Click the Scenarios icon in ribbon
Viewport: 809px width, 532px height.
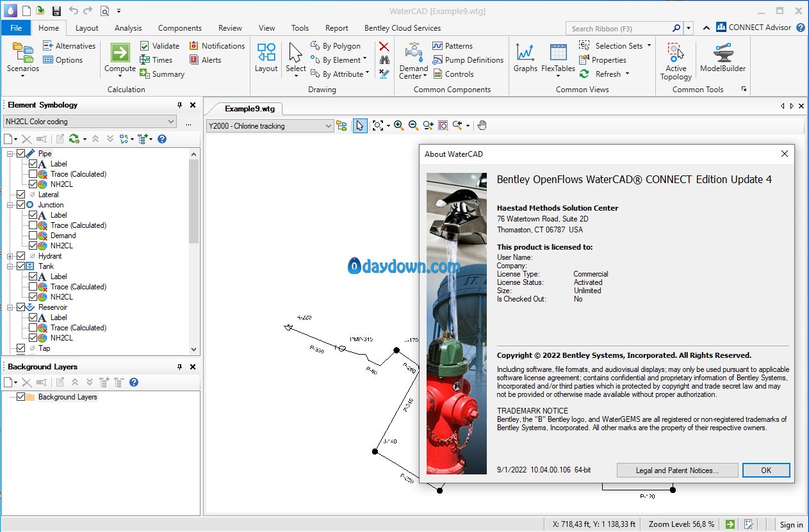click(22, 54)
